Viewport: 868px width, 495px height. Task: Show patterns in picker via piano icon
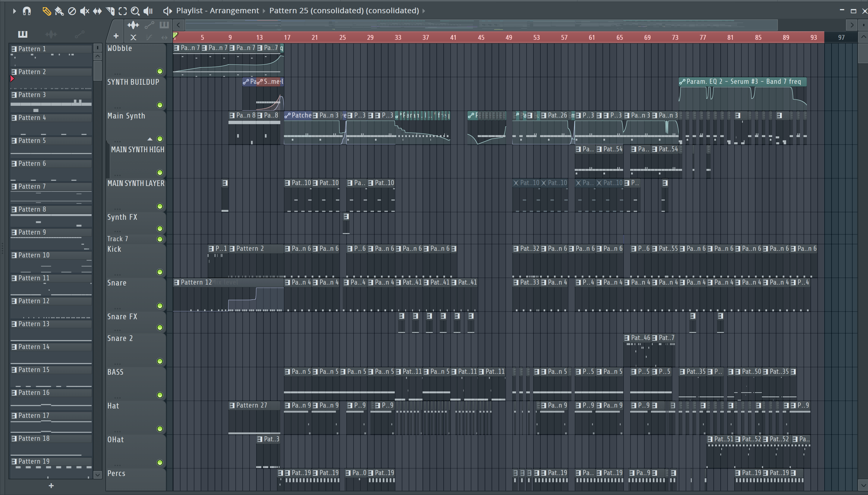23,34
